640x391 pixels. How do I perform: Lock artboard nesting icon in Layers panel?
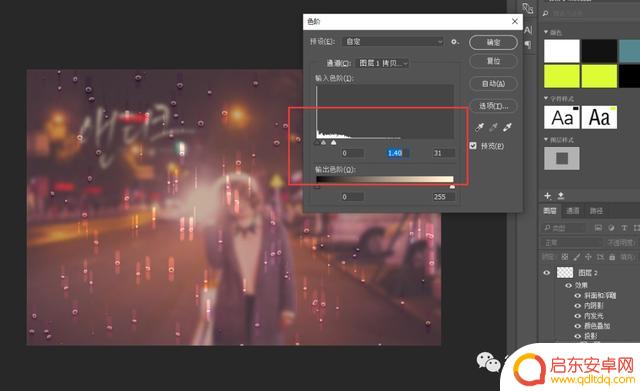coord(600,257)
